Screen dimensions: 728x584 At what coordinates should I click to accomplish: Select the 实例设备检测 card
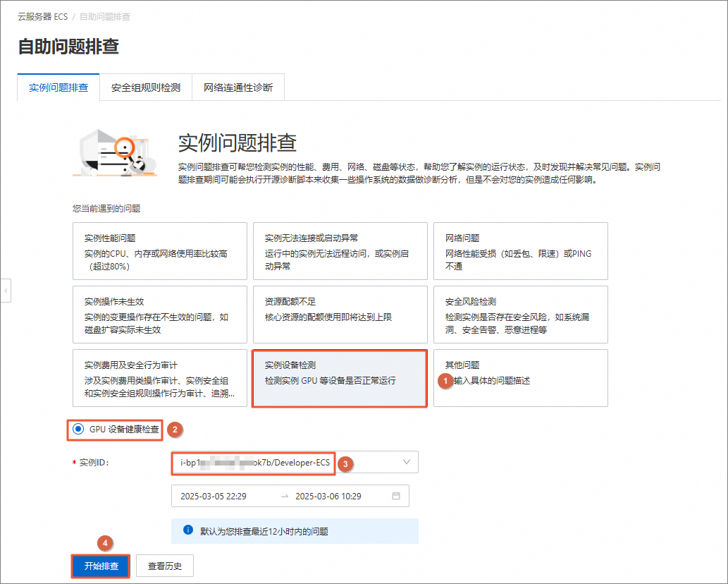click(x=340, y=378)
